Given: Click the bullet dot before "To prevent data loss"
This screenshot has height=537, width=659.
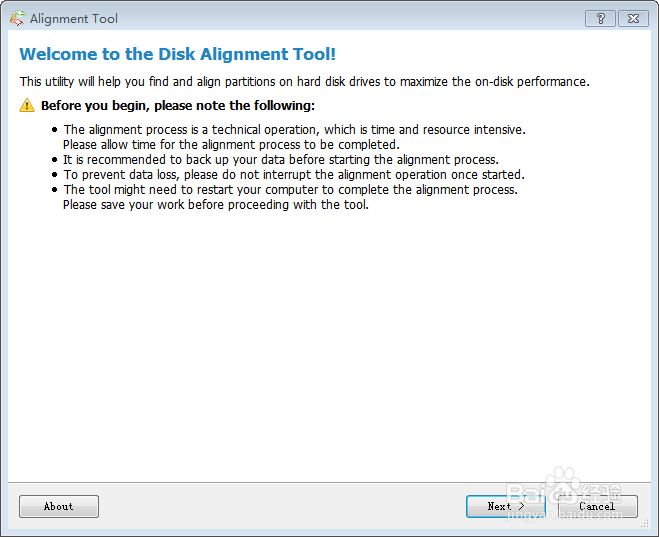Looking at the screenshot, I should (x=55, y=174).
